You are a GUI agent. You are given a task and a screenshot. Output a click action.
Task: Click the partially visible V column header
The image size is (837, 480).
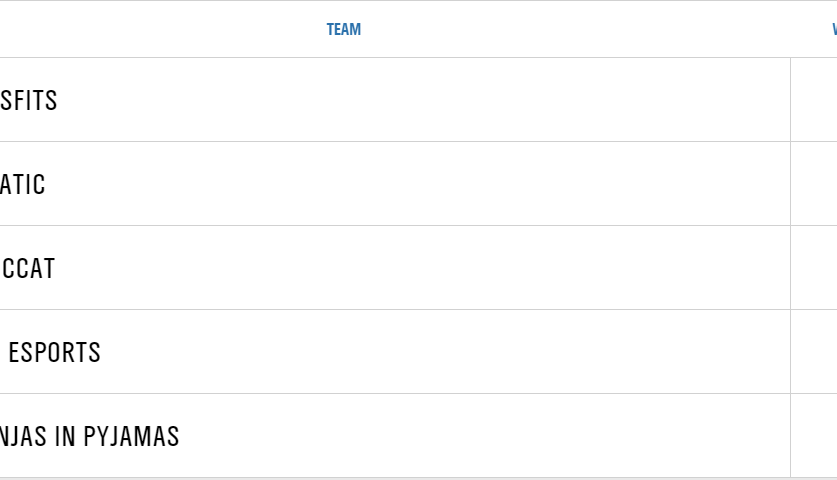coord(833,30)
